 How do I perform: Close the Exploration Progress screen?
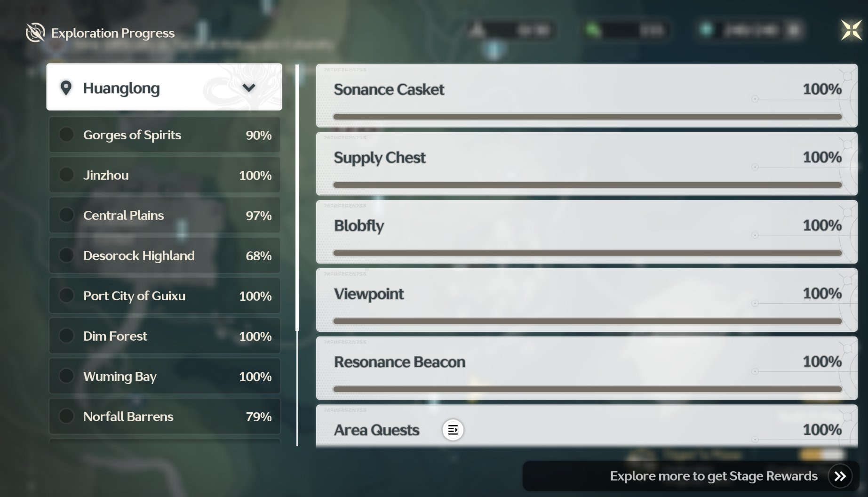pos(852,31)
